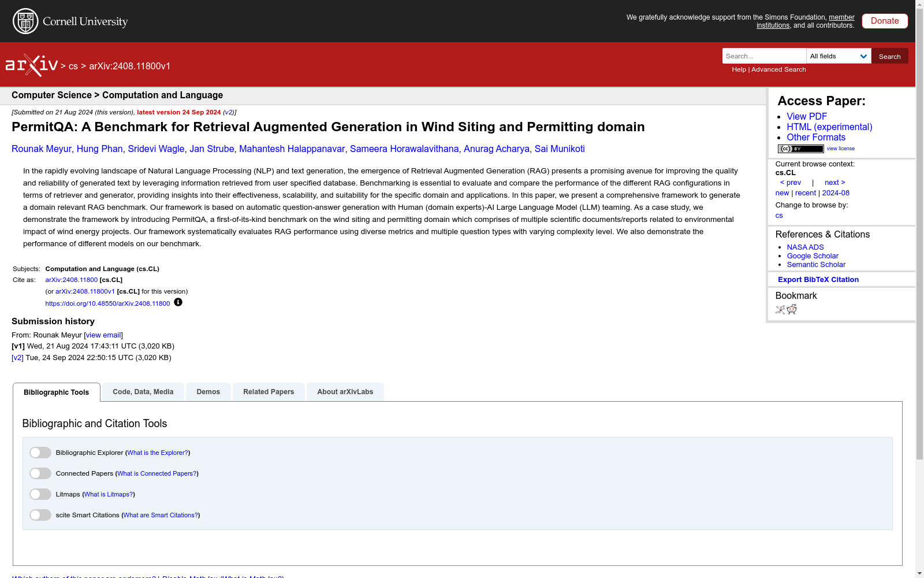Click the view license link
The image size is (924, 578).
(840, 149)
